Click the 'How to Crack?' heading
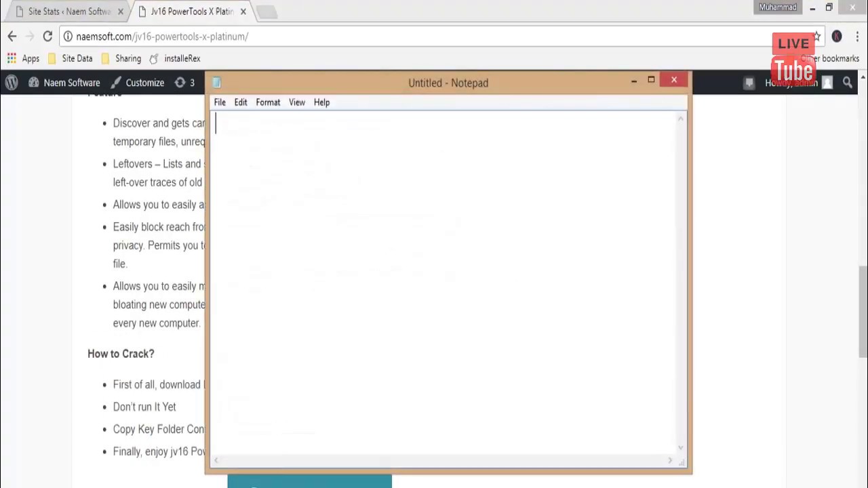This screenshot has height=488, width=868. coord(121,354)
